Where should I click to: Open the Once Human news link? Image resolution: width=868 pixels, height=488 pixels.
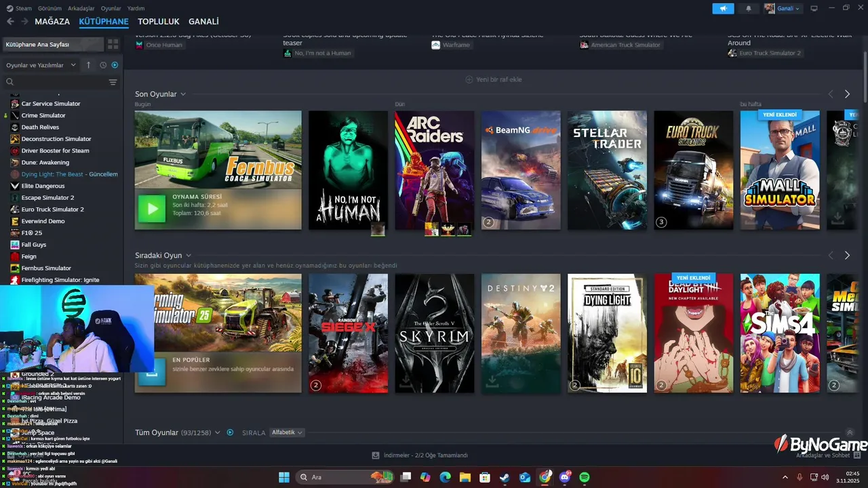[160, 45]
